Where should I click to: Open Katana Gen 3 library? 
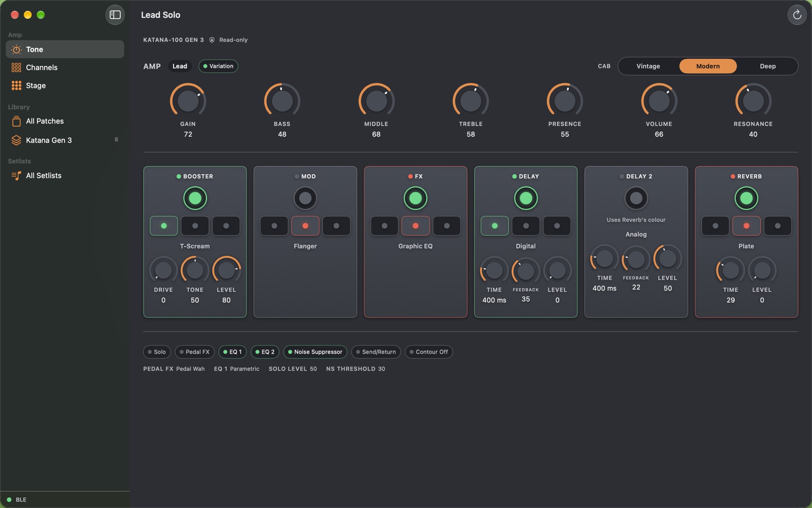click(65, 140)
